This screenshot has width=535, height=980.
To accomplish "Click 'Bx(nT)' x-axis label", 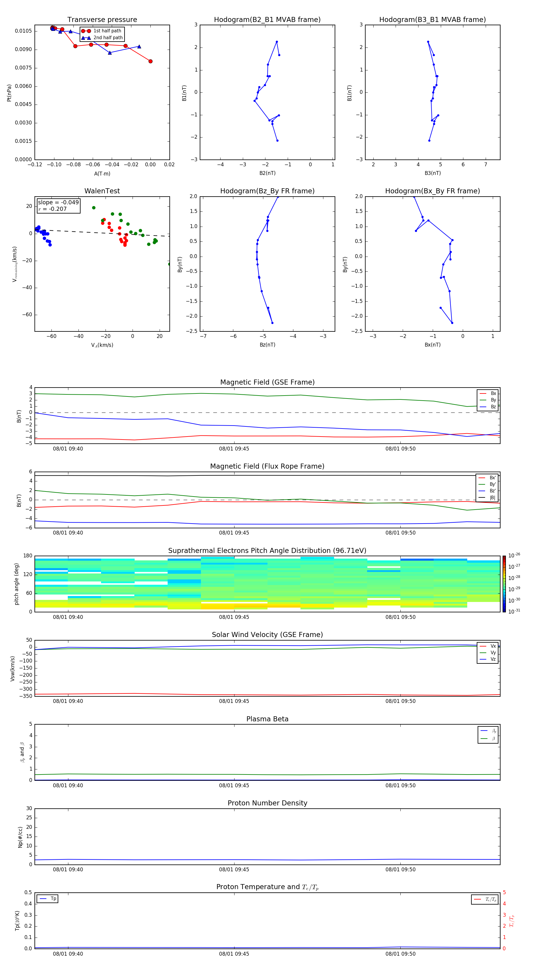I will [432, 345].
